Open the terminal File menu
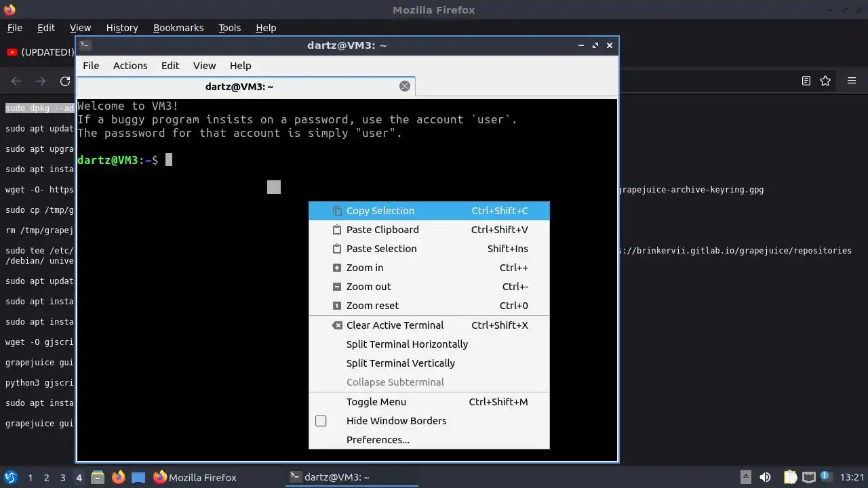 click(x=91, y=66)
